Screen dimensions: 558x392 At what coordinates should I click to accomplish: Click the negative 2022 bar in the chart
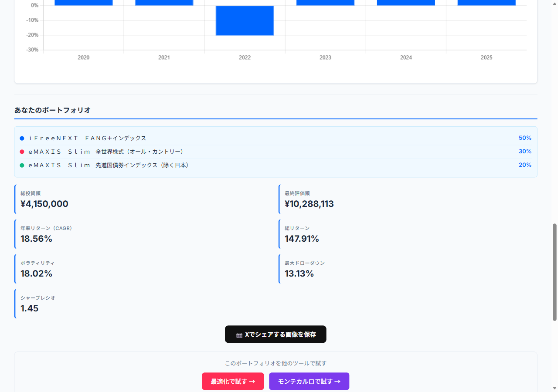click(x=245, y=20)
